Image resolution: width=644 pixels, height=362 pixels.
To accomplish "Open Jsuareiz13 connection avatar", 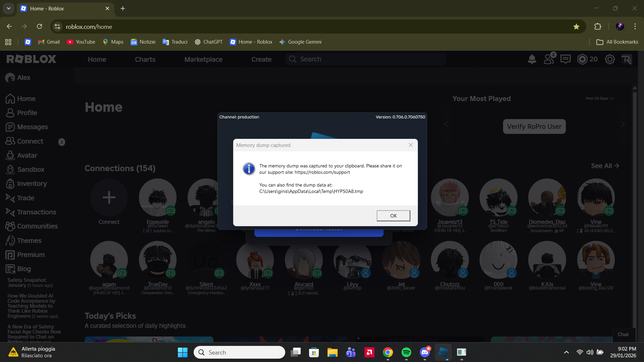I will [450, 197].
